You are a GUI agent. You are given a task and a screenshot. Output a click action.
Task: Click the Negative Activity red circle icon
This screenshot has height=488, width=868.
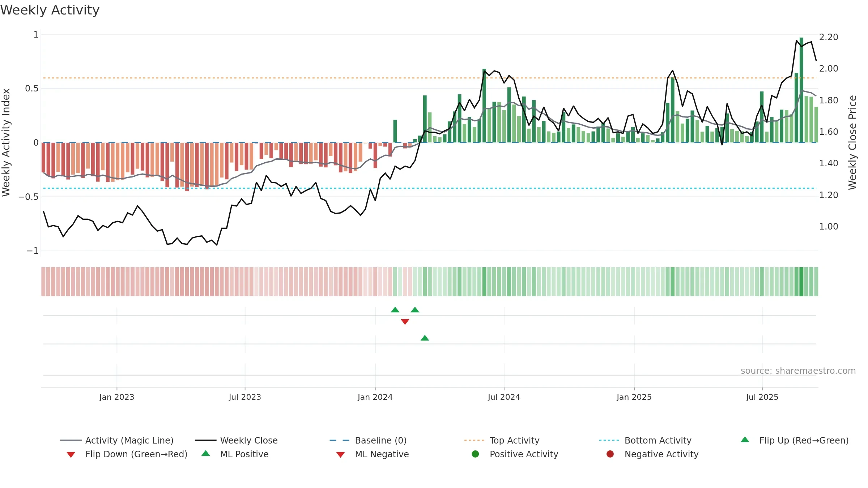pyautogui.click(x=610, y=454)
